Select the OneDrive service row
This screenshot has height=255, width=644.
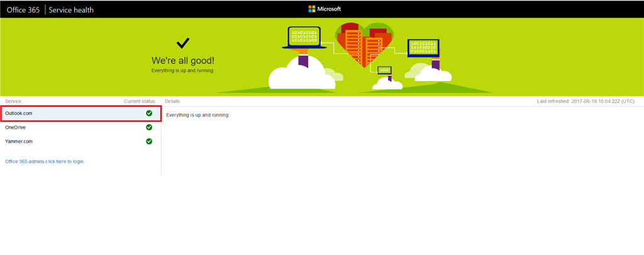80,127
